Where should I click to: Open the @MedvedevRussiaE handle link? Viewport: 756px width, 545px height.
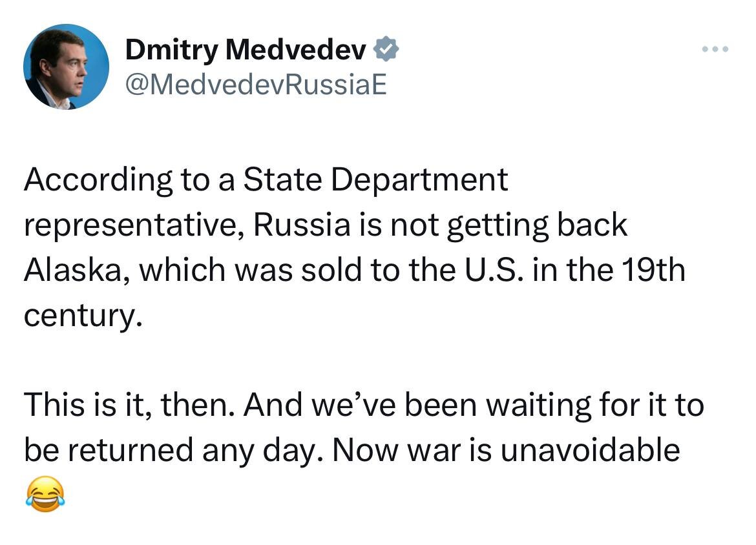tap(256, 85)
